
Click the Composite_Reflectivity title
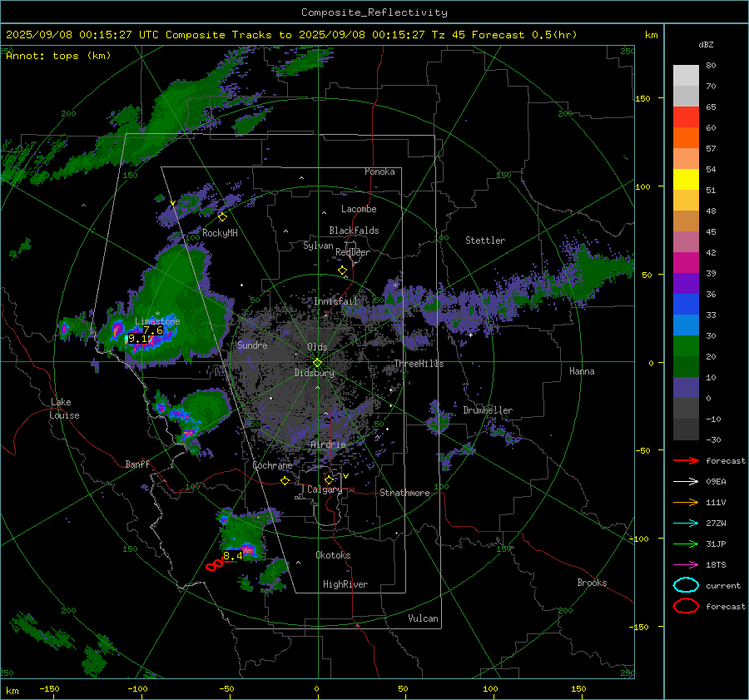pos(374,12)
